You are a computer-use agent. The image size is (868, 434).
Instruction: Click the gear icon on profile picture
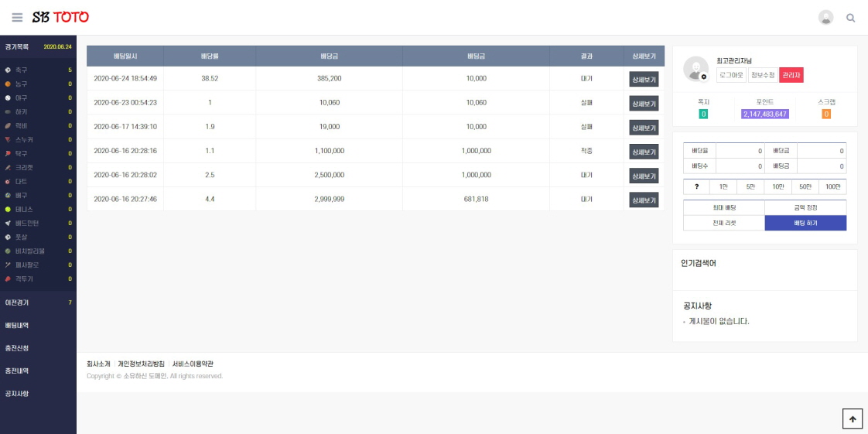(x=703, y=77)
